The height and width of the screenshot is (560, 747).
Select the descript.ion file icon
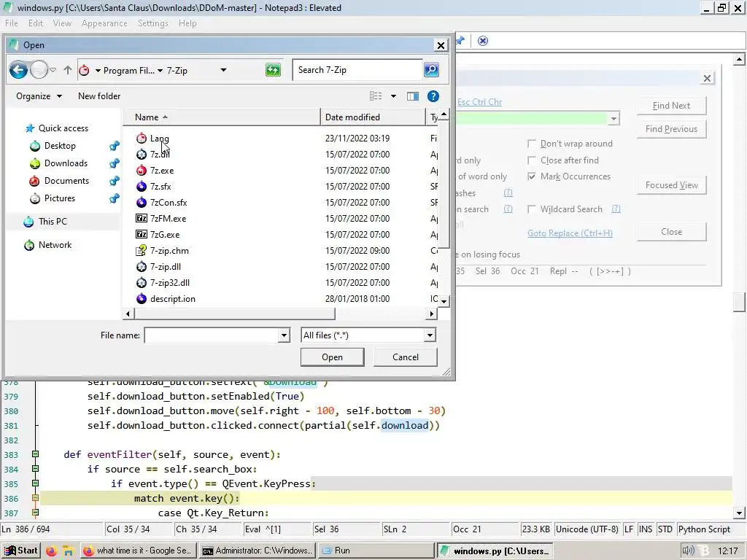pos(142,298)
